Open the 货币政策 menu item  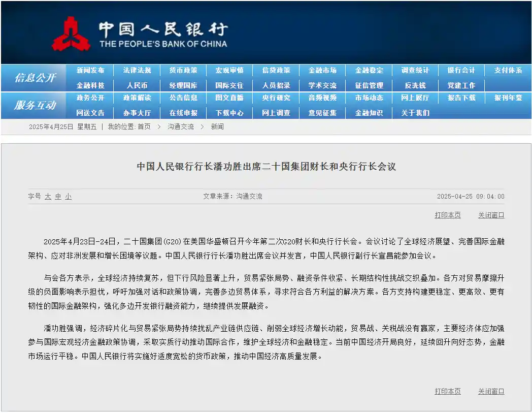(183, 70)
